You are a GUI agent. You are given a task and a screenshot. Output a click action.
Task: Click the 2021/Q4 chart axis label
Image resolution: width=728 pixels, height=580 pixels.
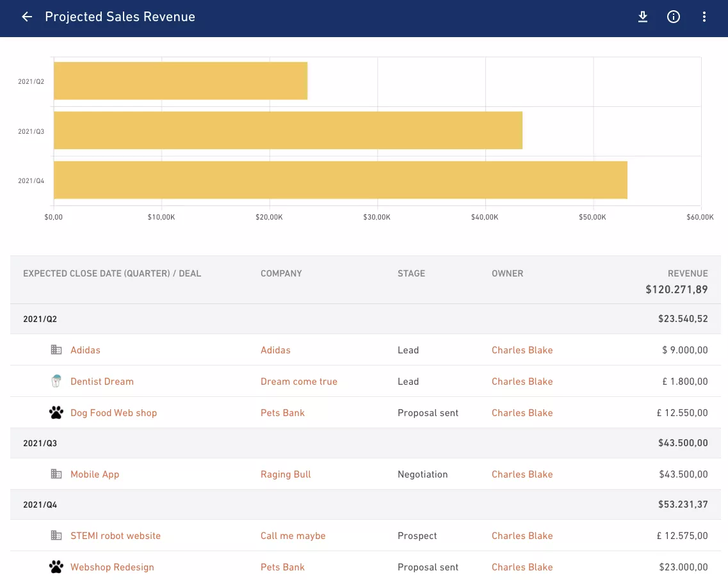[x=31, y=181]
